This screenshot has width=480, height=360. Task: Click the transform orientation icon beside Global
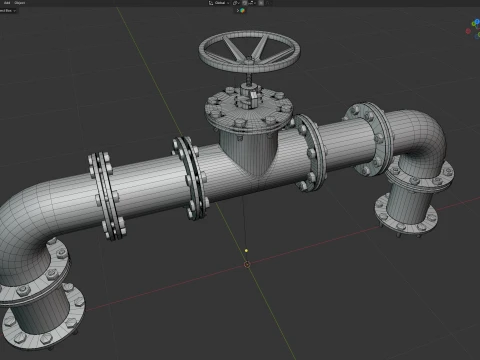(x=211, y=3)
